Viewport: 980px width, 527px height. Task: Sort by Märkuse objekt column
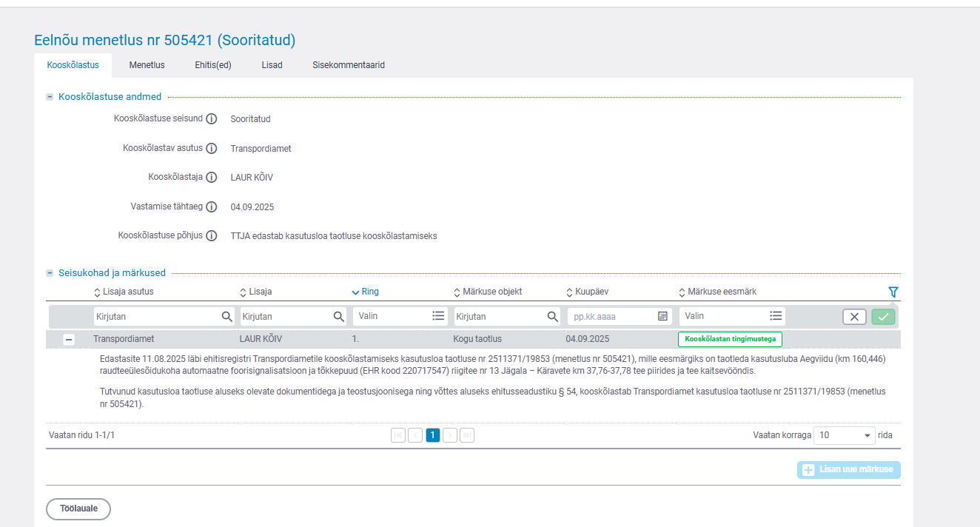[x=488, y=292]
